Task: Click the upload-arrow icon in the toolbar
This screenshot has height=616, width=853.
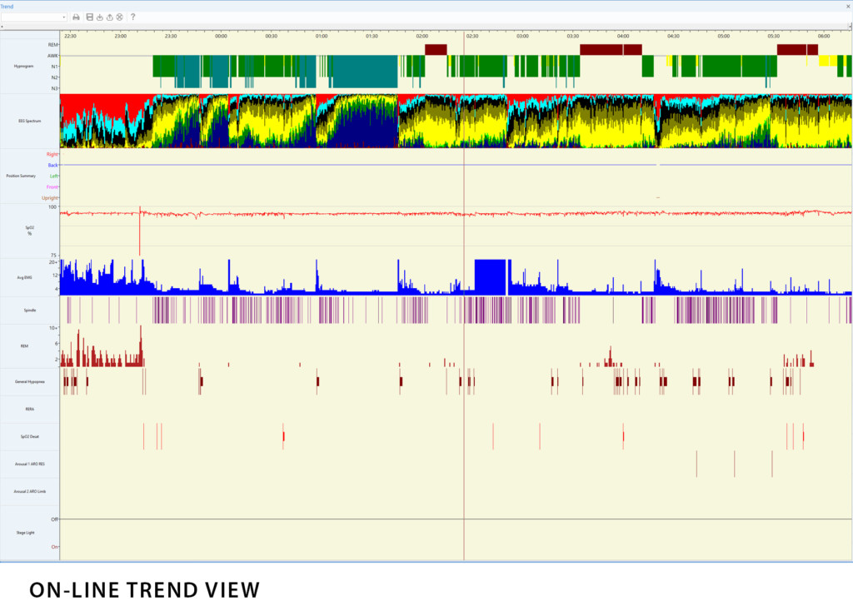Action: pos(110,17)
